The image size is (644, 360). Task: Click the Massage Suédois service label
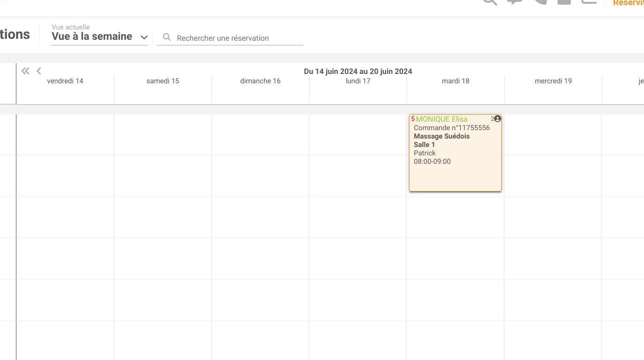click(x=441, y=136)
